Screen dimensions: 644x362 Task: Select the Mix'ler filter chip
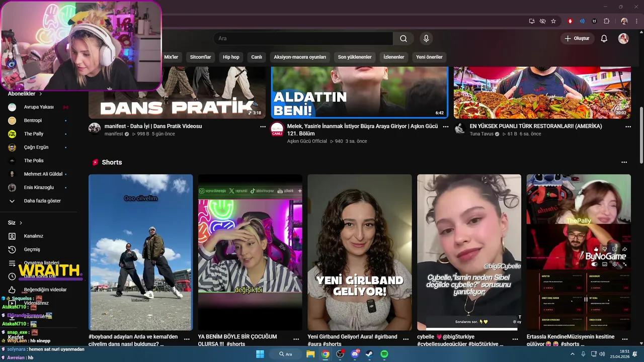click(x=171, y=57)
